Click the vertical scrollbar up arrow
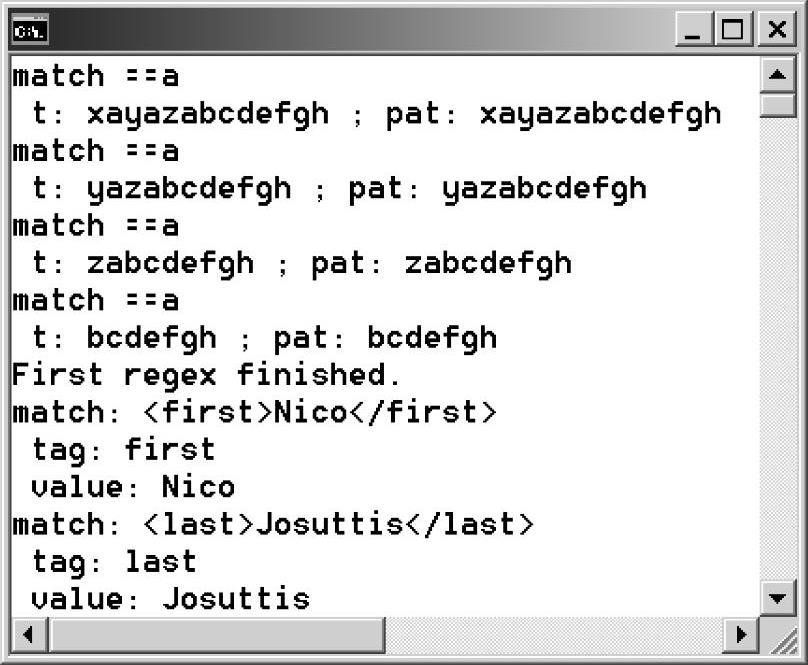Image resolution: width=808 pixels, height=665 pixels. tap(776, 75)
